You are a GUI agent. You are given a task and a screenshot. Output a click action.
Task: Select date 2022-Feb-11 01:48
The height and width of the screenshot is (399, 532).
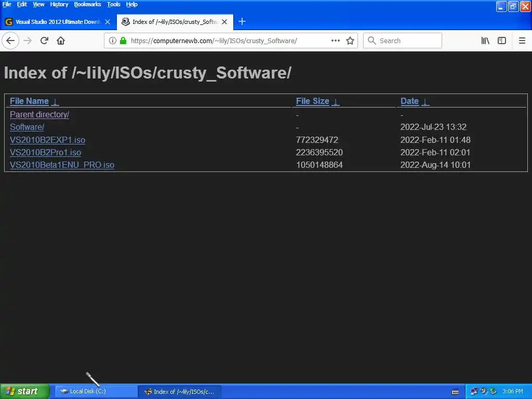point(435,140)
